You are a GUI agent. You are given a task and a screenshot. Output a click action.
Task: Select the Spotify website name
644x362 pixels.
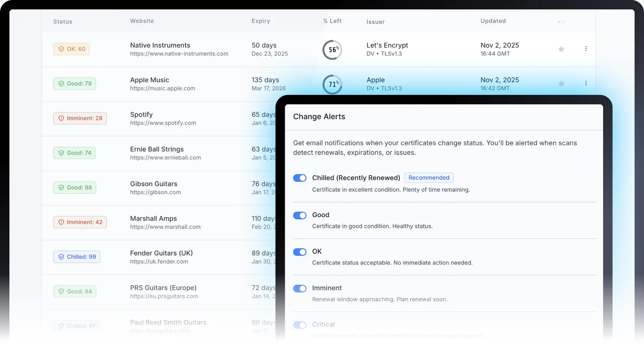(141, 115)
